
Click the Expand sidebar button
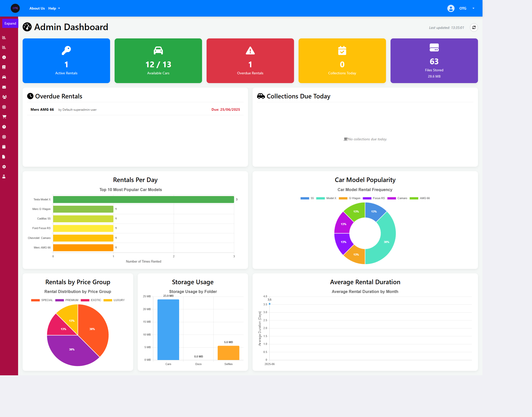click(10, 23)
